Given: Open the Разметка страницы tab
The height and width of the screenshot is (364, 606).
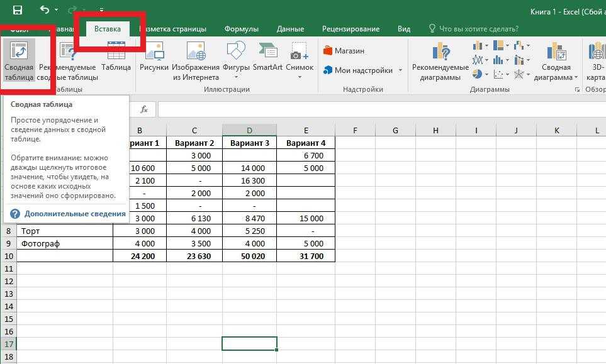Looking at the screenshot, I should tap(173, 29).
